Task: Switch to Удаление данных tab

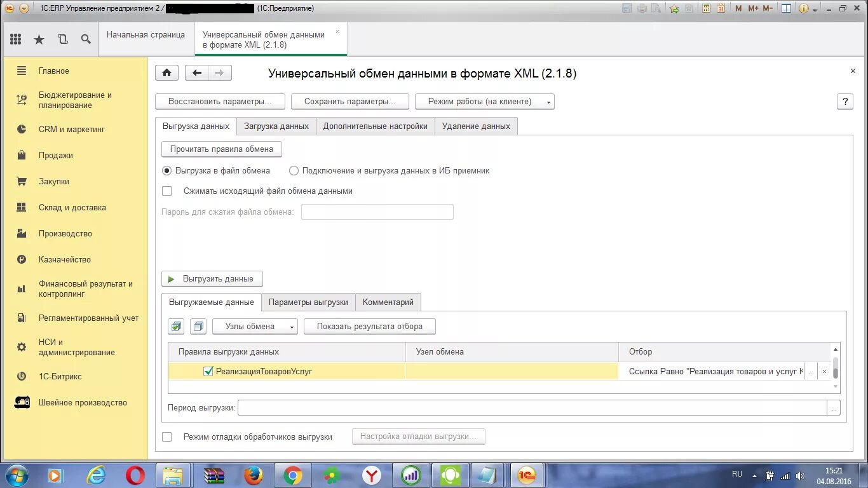Action: 476,126
